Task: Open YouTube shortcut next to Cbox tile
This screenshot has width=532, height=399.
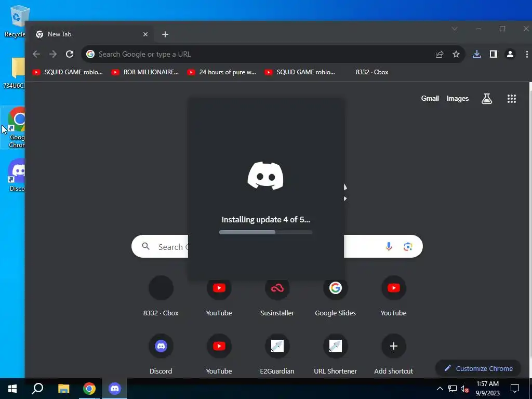Action: (219, 297)
